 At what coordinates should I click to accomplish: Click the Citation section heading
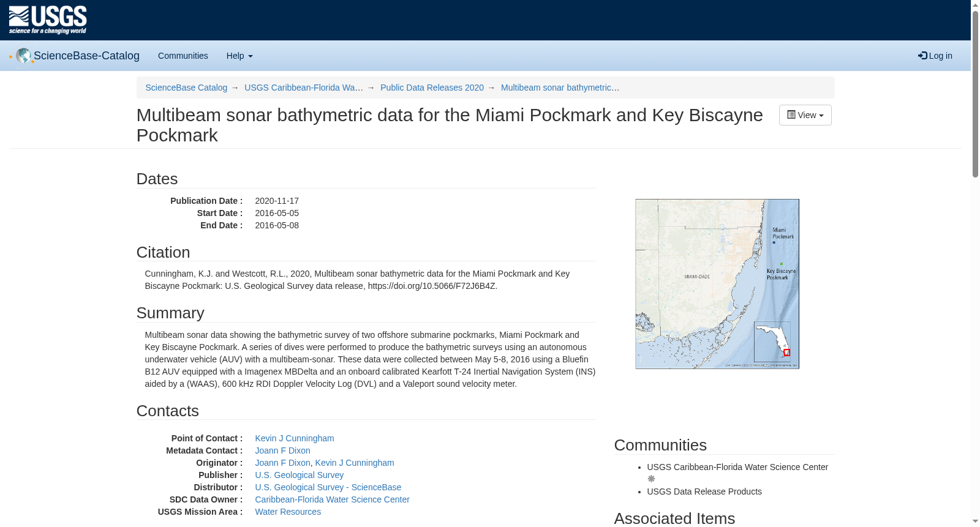click(163, 252)
